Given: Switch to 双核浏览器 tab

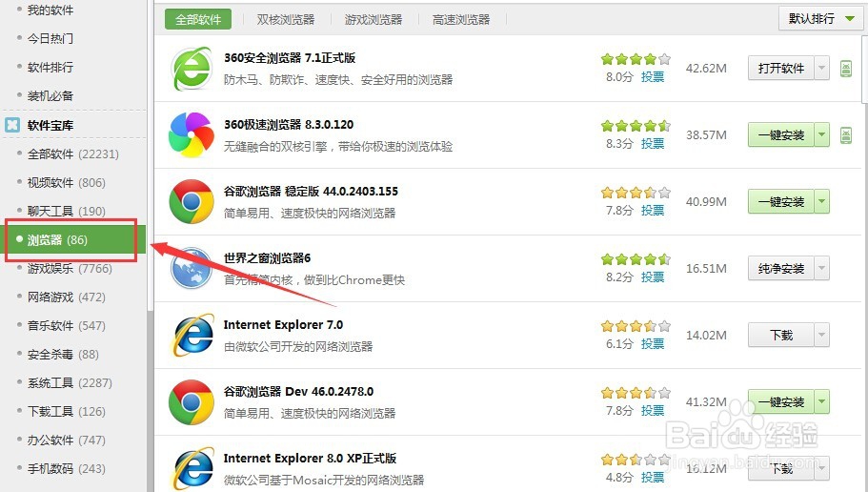Looking at the screenshot, I should (286, 19).
